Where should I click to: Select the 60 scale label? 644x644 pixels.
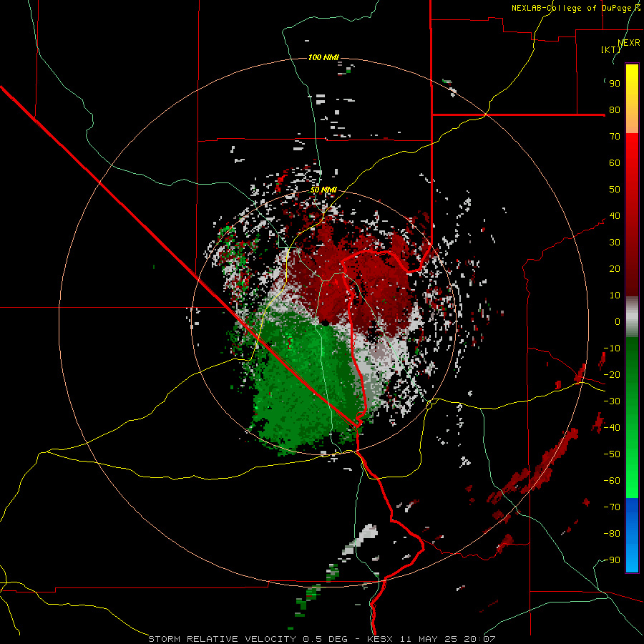pos(615,163)
